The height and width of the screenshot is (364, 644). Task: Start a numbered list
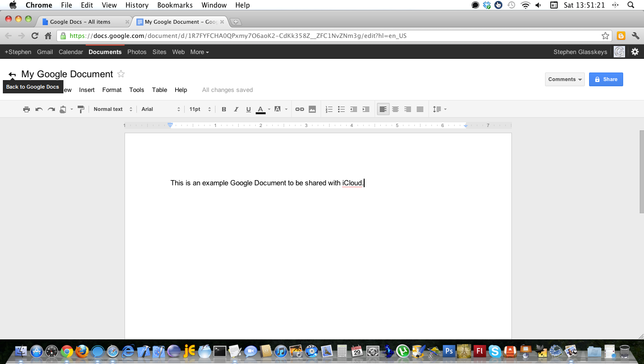point(329,109)
